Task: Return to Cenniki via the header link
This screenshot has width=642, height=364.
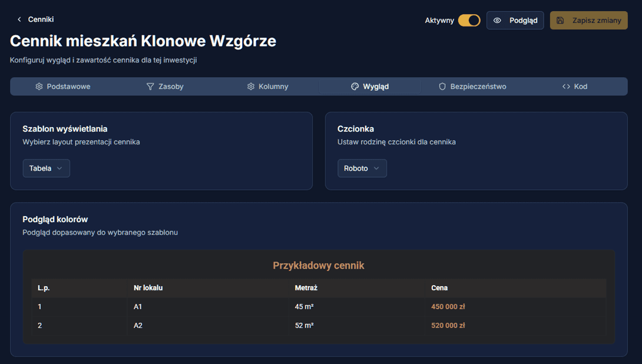Action: click(x=40, y=19)
